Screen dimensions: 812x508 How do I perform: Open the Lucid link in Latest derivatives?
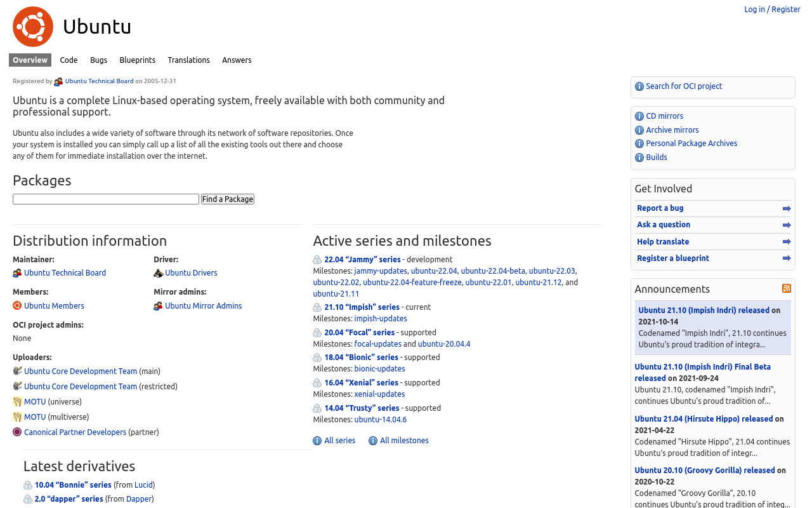coord(143,485)
